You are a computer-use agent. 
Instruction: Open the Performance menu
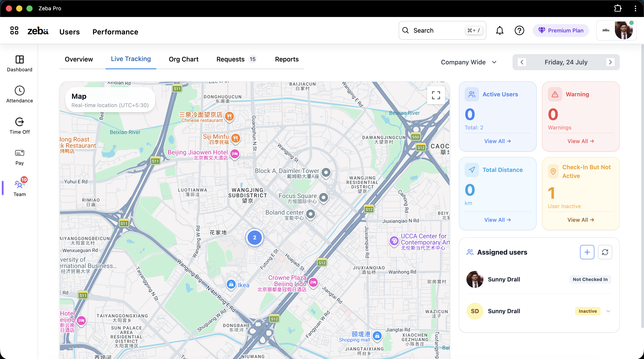pyautogui.click(x=115, y=32)
